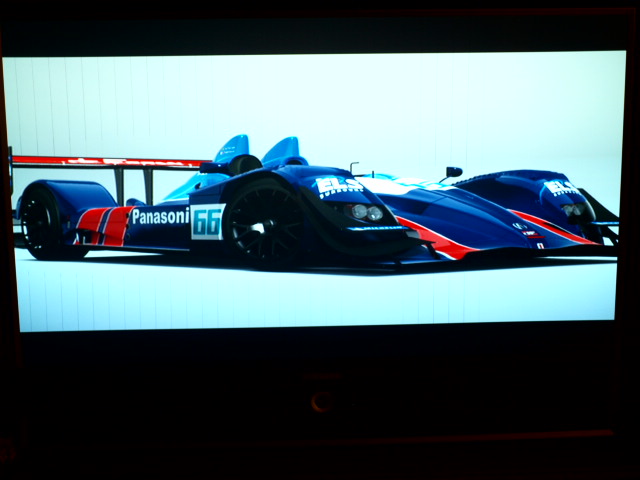This screenshot has width=640, height=480.
Task: Click the right light-blue roll hoop
Action: (x=281, y=150)
